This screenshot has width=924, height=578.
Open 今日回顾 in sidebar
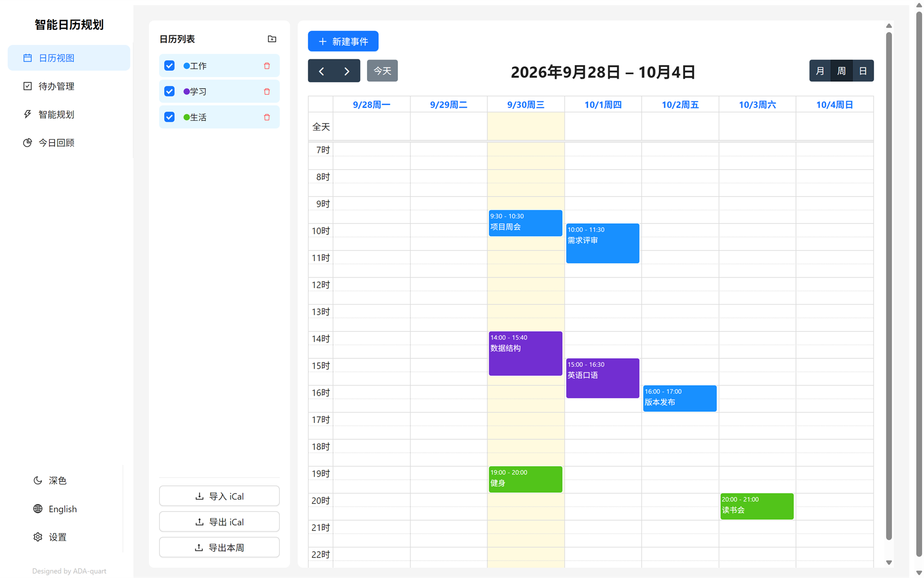tap(69, 142)
